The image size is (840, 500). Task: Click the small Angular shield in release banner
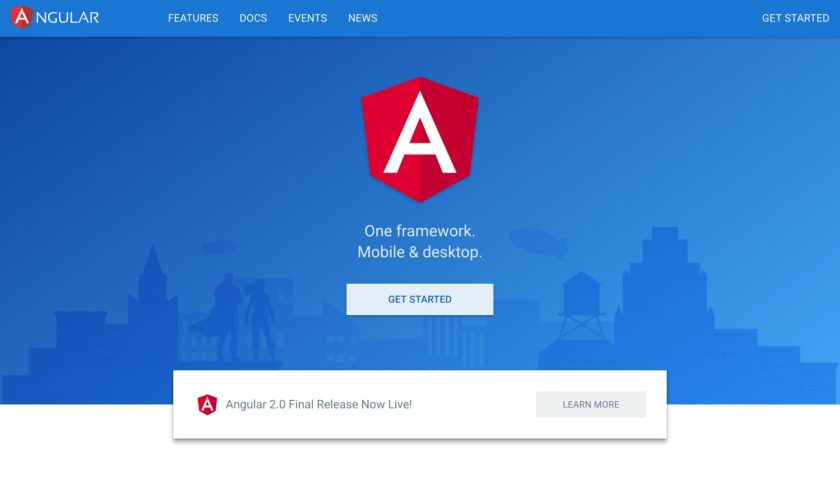pos(207,405)
